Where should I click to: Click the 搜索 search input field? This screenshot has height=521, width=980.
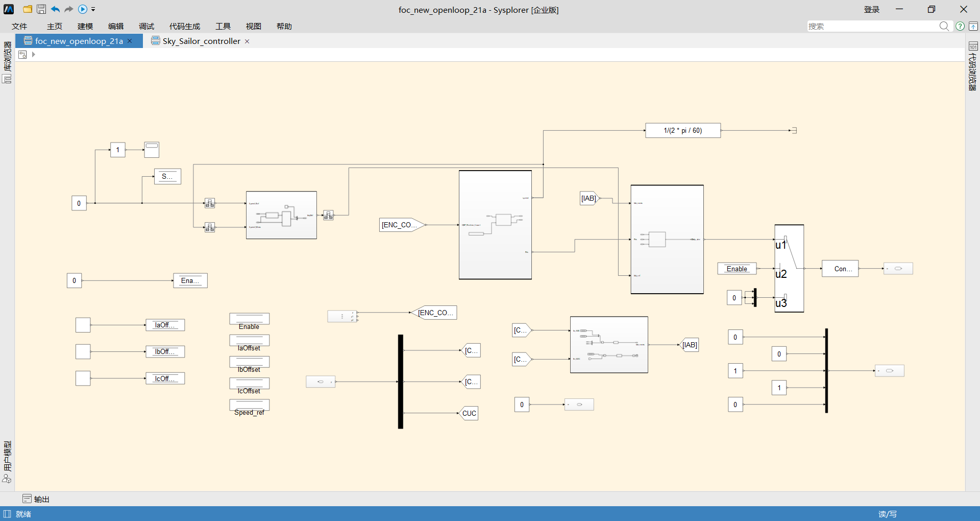coord(873,26)
